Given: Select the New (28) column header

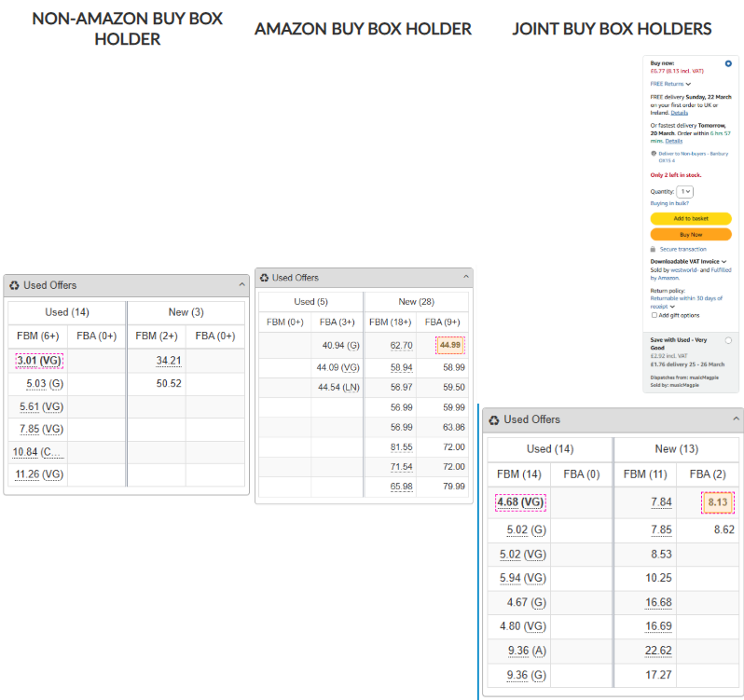Looking at the screenshot, I should 416,302.
